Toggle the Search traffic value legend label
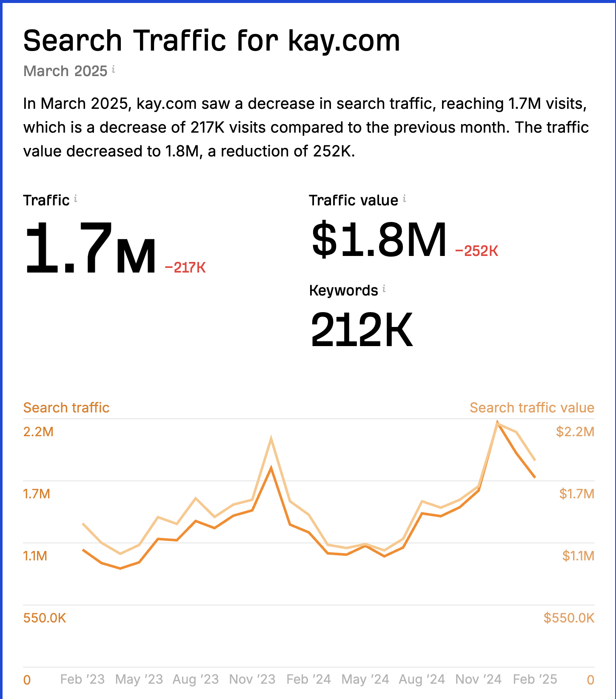616x699 pixels. (532, 408)
